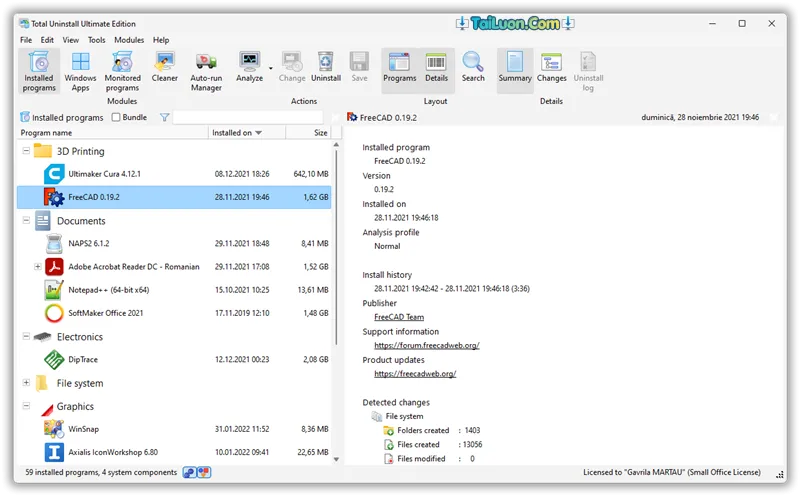Click the File system changes entry
Image resolution: width=800 pixels, height=496 pixels.
[x=404, y=416]
